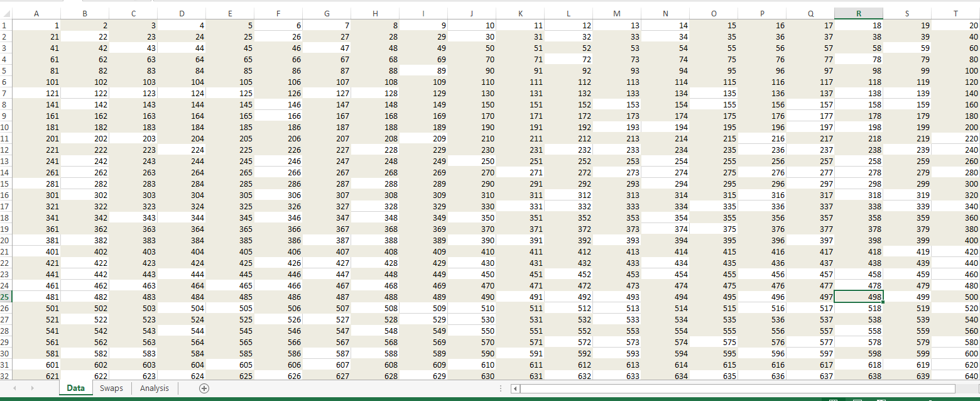Click the horizontal scrollbar left arrow
The image size is (980, 401).
tap(516, 389)
